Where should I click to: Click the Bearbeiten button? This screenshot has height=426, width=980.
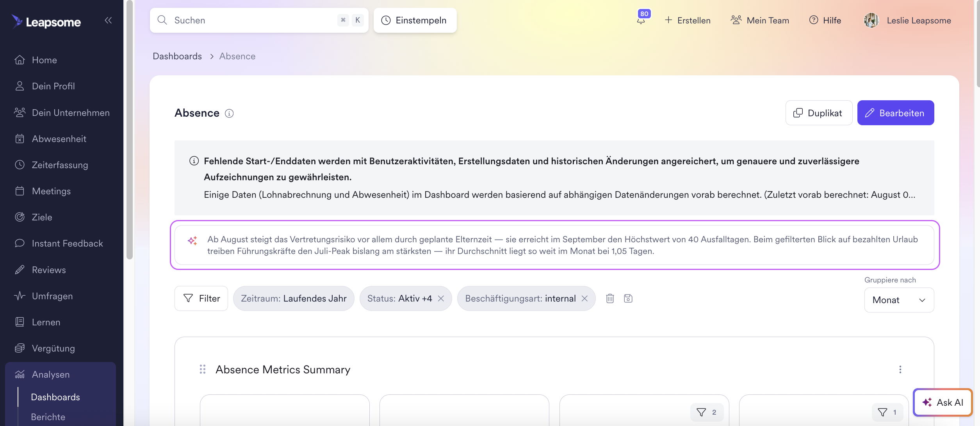pyautogui.click(x=896, y=113)
